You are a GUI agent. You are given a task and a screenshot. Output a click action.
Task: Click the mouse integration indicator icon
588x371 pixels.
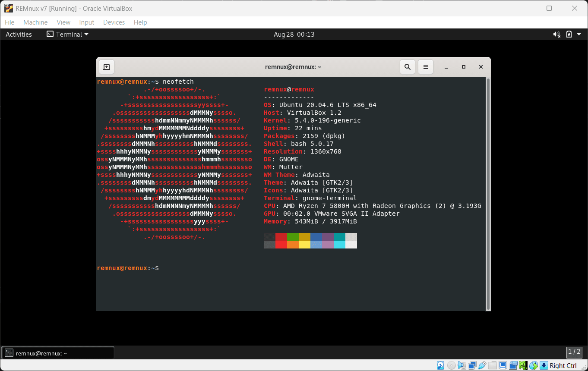[x=534, y=365]
